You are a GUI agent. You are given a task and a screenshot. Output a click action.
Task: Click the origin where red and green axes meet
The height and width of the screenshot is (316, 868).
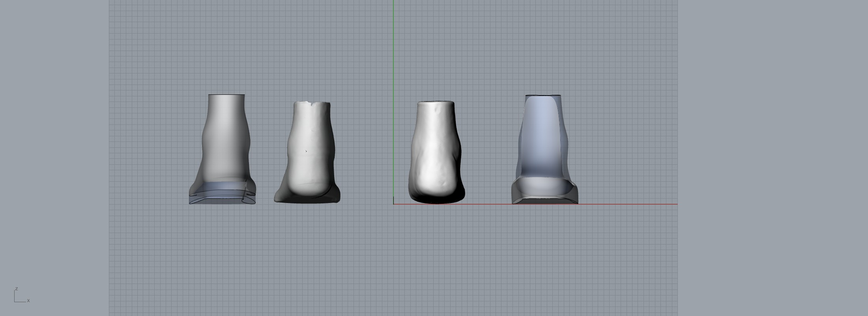393,204
